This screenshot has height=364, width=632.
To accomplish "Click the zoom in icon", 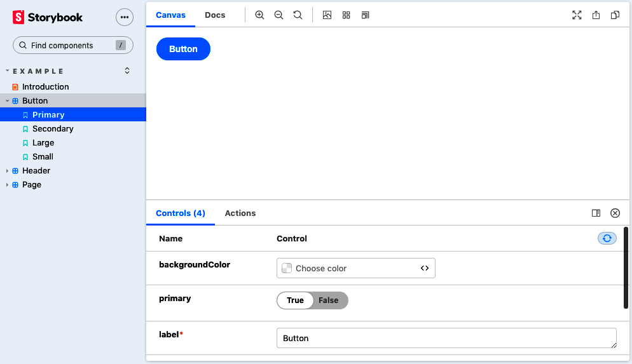I will coord(259,15).
